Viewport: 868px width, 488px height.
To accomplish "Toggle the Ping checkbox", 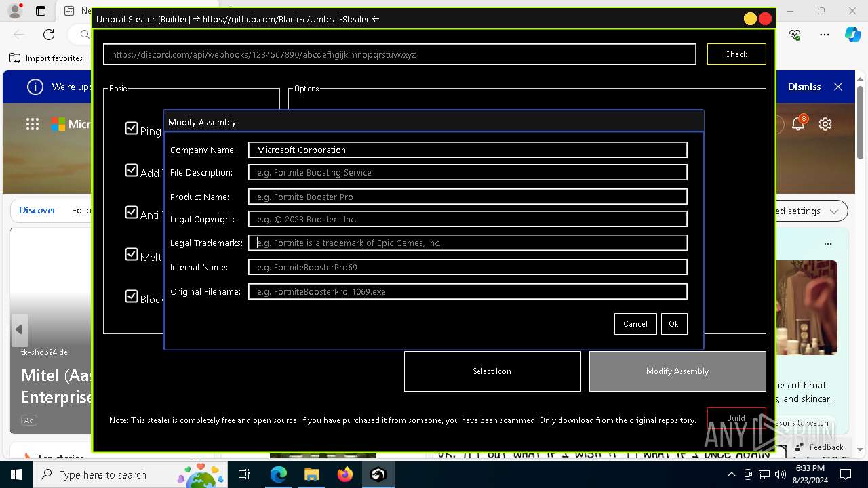I will point(132,128).
